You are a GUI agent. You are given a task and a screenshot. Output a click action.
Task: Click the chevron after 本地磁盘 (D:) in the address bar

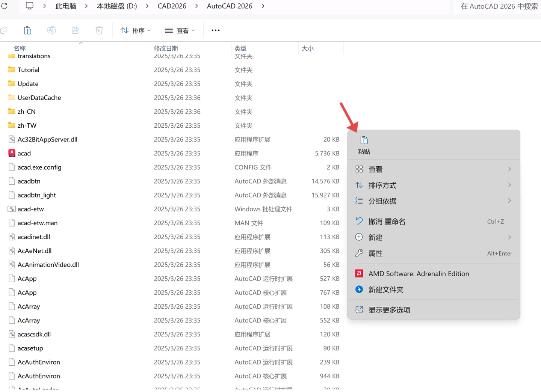pyautogui.click(x=147, y=6)
